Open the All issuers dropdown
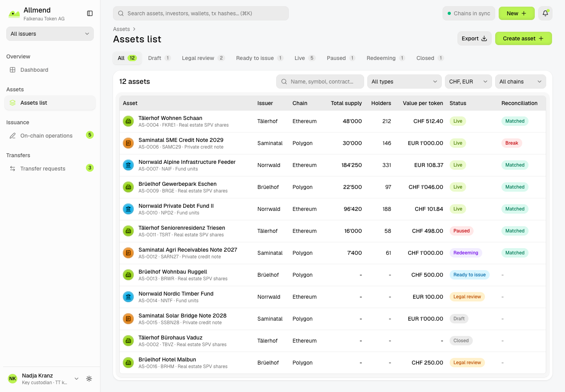The height and width of the screenshot is (392, 565). pyautogui.click(x=50, y=34)
